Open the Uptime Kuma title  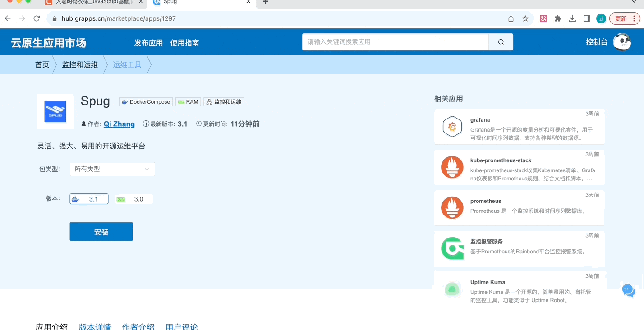(x=488, y=282)
